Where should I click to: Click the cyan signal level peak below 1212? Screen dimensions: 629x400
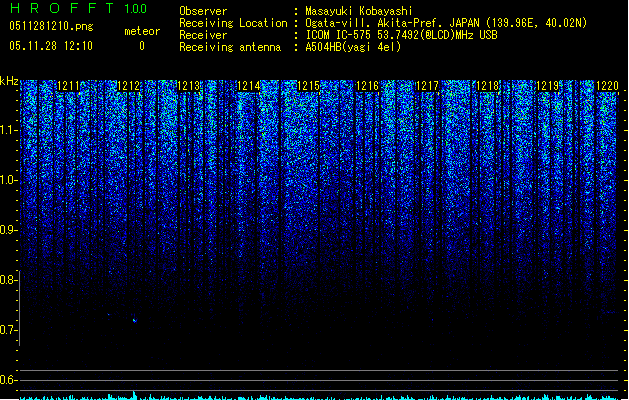pyautogui.click(x=134, y=395)
